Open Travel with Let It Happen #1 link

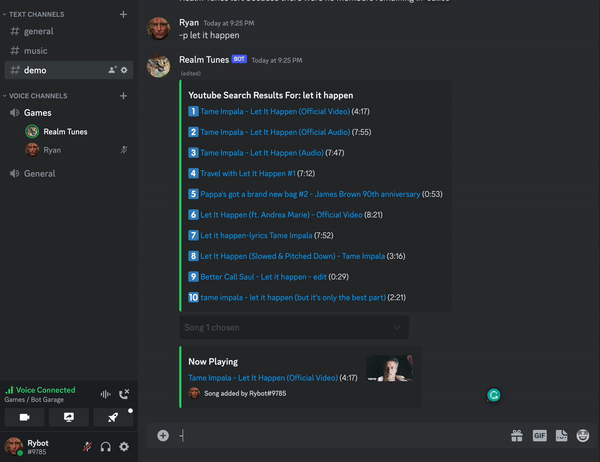click(248, 173)
